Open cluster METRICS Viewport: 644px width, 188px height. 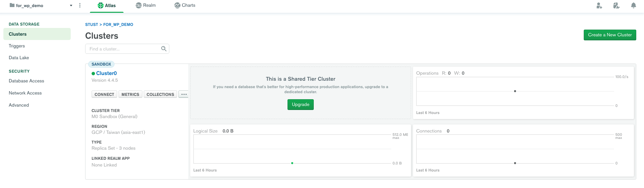[130, 95]
